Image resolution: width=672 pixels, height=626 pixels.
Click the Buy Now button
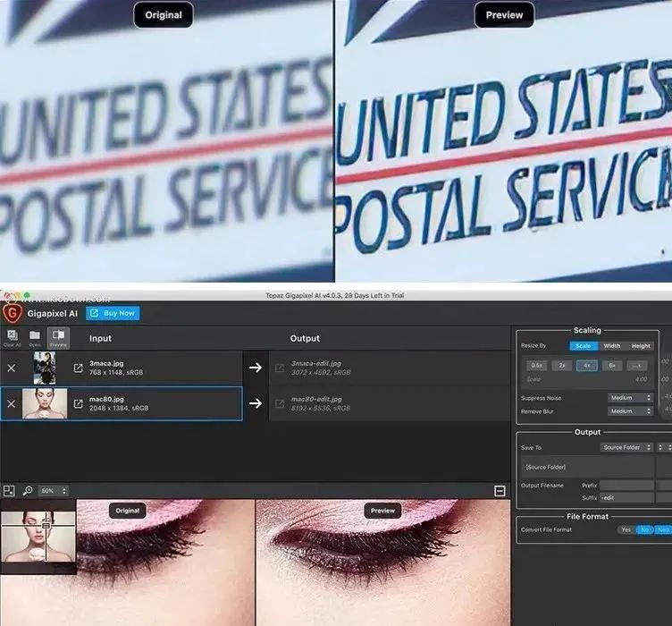(113, 313)
